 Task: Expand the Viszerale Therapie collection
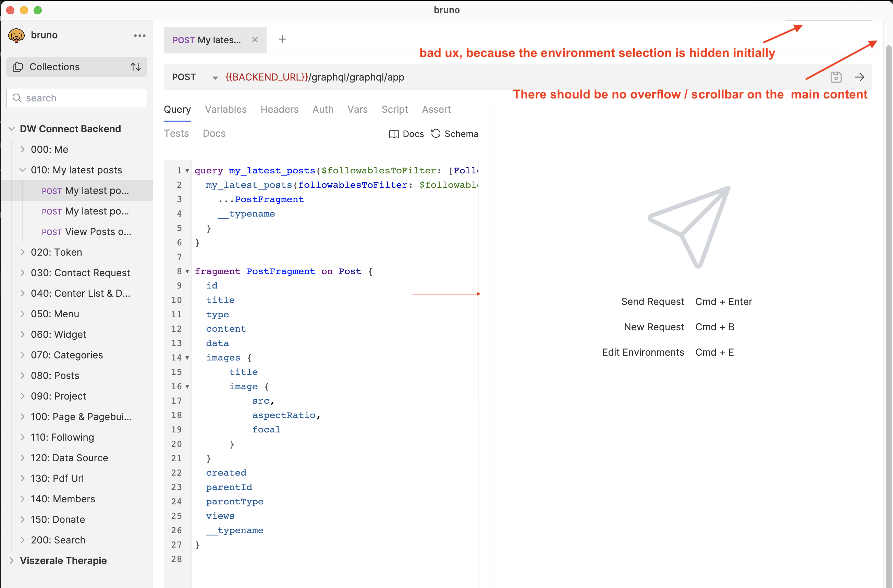click(12, 561)
